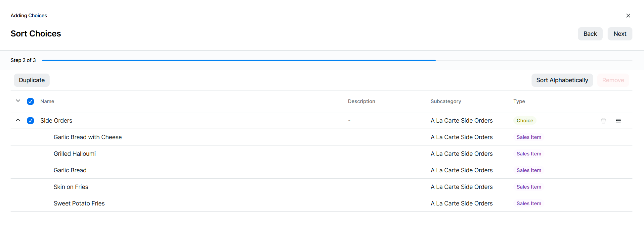Uncheck the Side Orders checkbox
This screenshot has height=231, width=644.
(30, 121)
